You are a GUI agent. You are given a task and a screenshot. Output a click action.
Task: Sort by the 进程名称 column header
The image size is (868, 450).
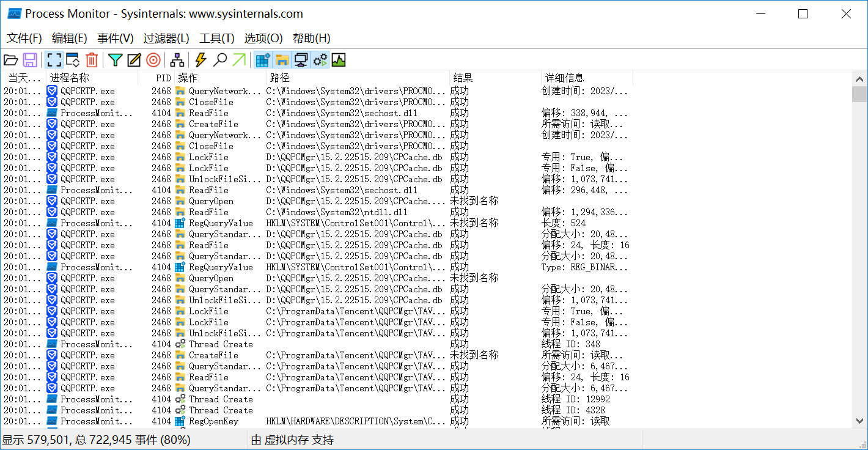click(92, 78)
